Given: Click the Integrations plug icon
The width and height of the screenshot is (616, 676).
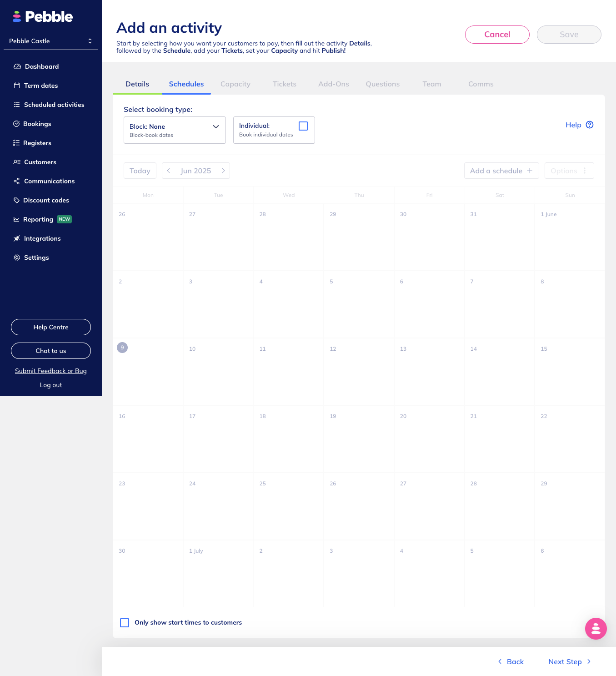Looking at the screenshot, I should pos(17,238).
